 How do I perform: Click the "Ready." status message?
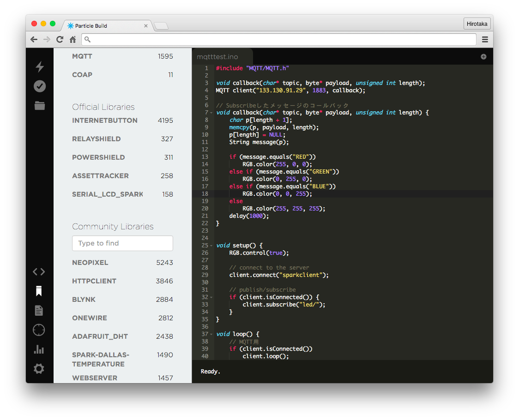[x=211, y=372]
